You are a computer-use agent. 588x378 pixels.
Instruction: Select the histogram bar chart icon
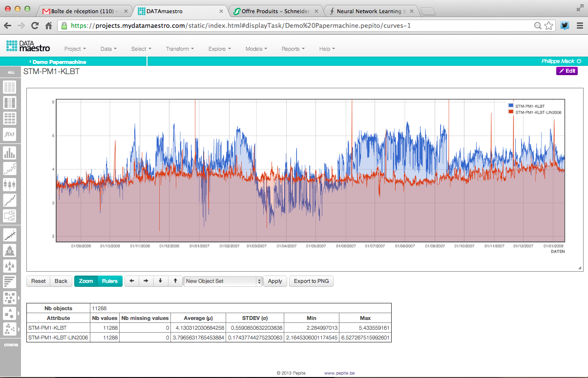click(x=10, y=153)
